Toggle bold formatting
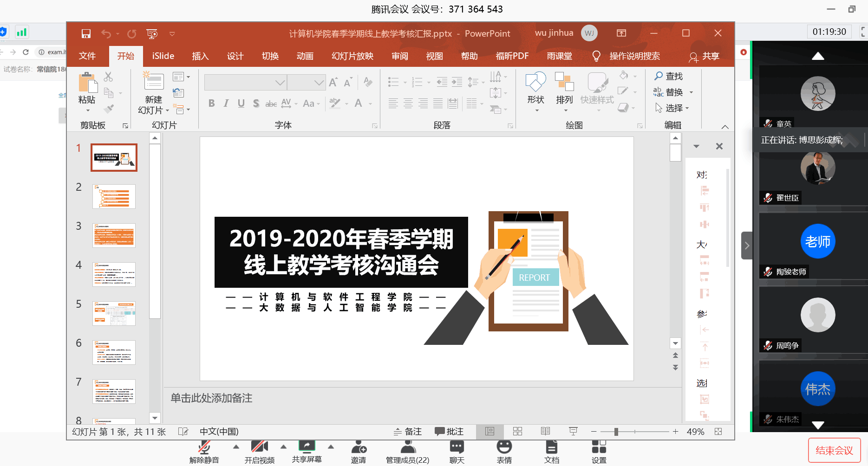This screenshot has width=868, height=466. pos(212,103)
